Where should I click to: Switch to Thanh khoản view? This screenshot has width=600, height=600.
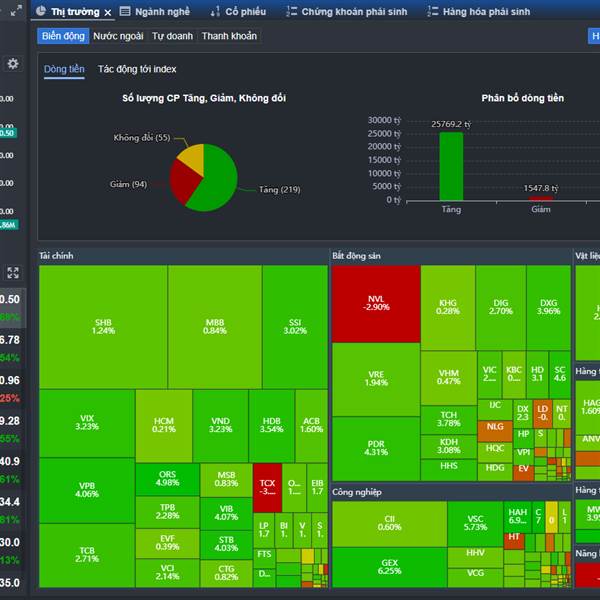click(x=229, y=36)
